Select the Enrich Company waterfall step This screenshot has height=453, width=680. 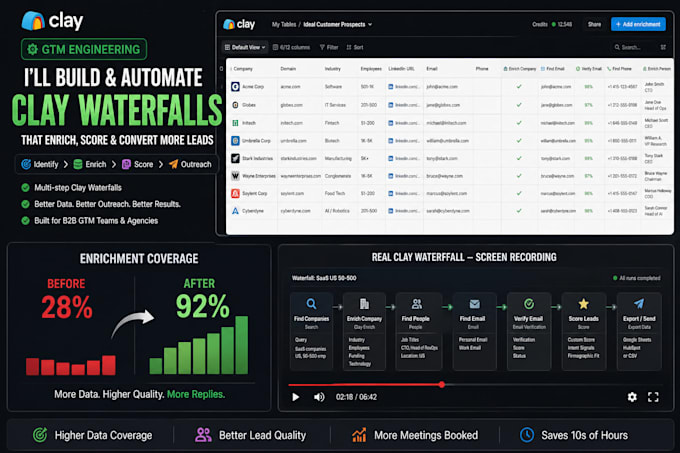pyautogui.click(x=364, y=332)
